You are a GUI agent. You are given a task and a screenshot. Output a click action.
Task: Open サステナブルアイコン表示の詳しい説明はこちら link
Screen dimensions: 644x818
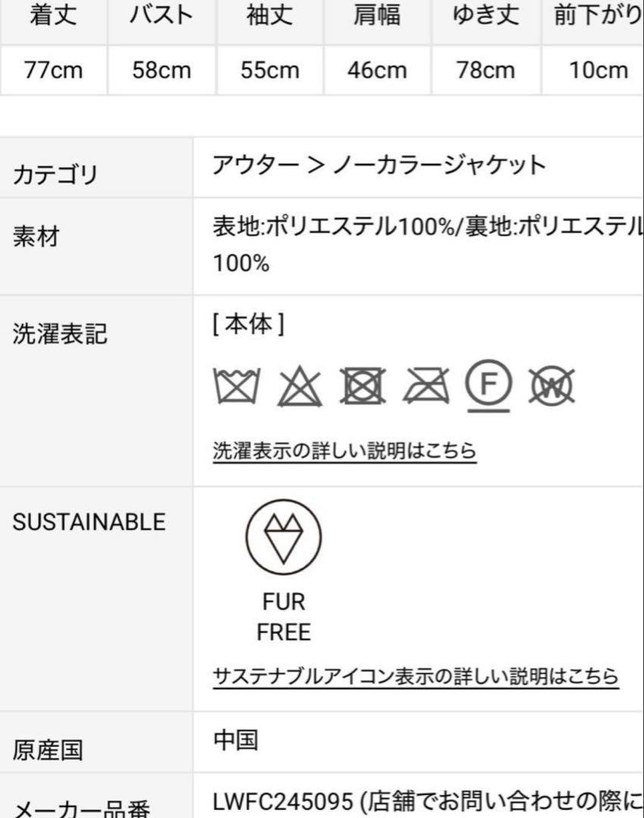(x=415, y=676)
